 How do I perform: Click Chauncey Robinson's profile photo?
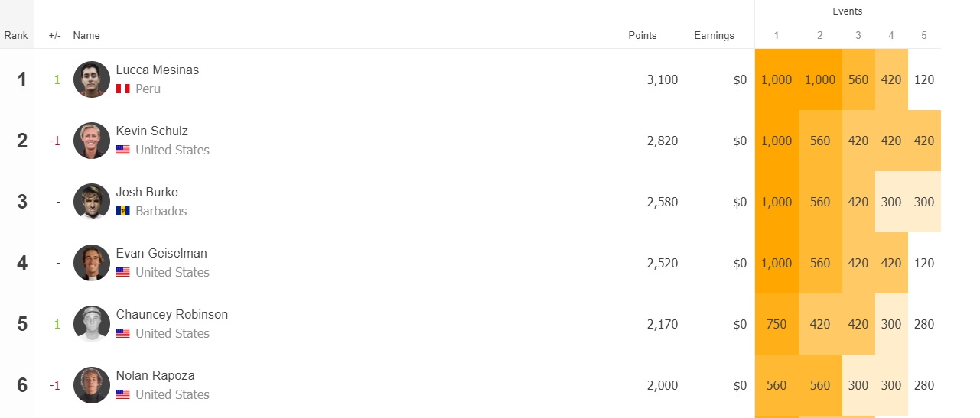[92, 324]
